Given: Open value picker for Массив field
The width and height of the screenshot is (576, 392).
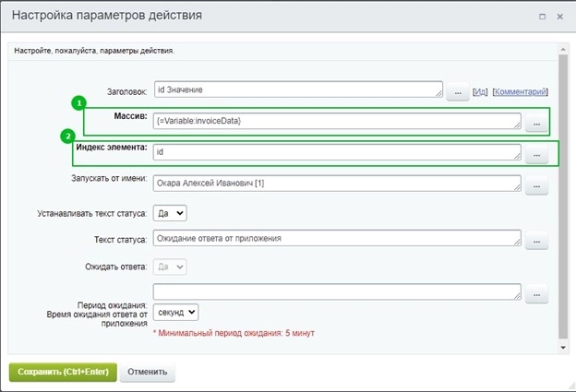Looking at the screenshot, I should pyautogui.click(x=536, y=125).
